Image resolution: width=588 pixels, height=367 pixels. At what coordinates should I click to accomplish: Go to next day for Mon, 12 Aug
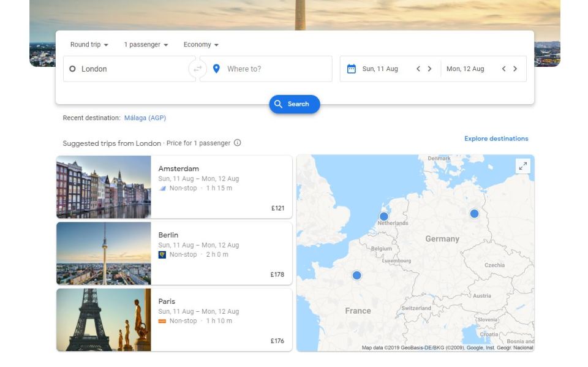[x=515, y=69]
